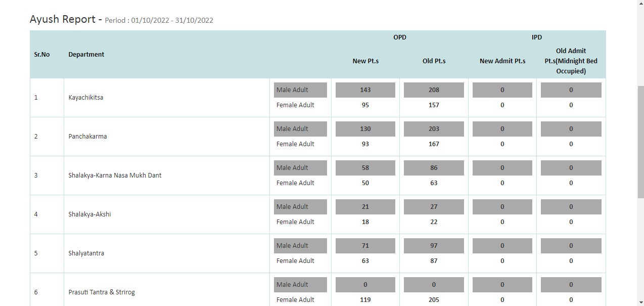
Task: Select the value 93 for Panchakarma female new patients
Action: (x=365, y=144)
